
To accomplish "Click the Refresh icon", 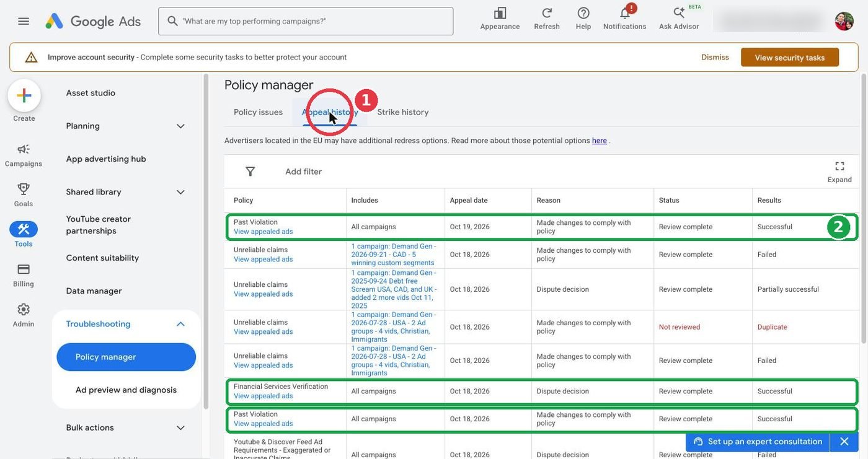I will pyautogui.click(x=547, y=18).
